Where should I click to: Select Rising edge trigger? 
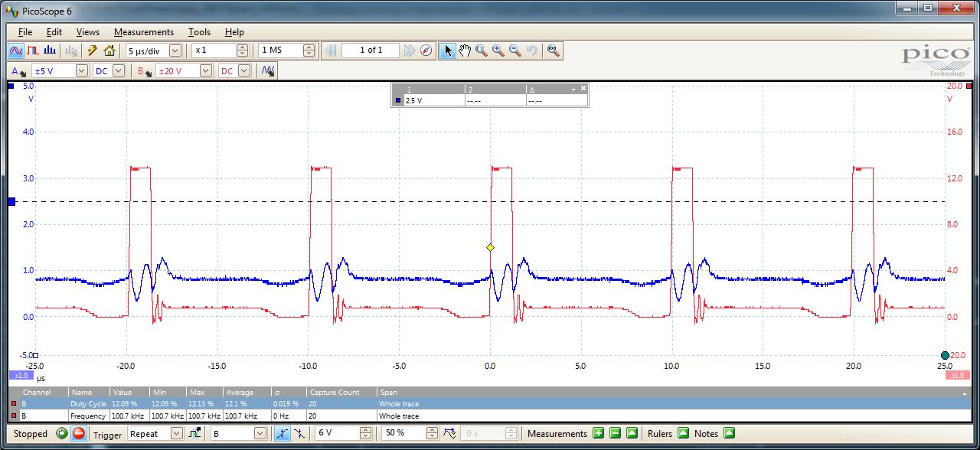282,433
